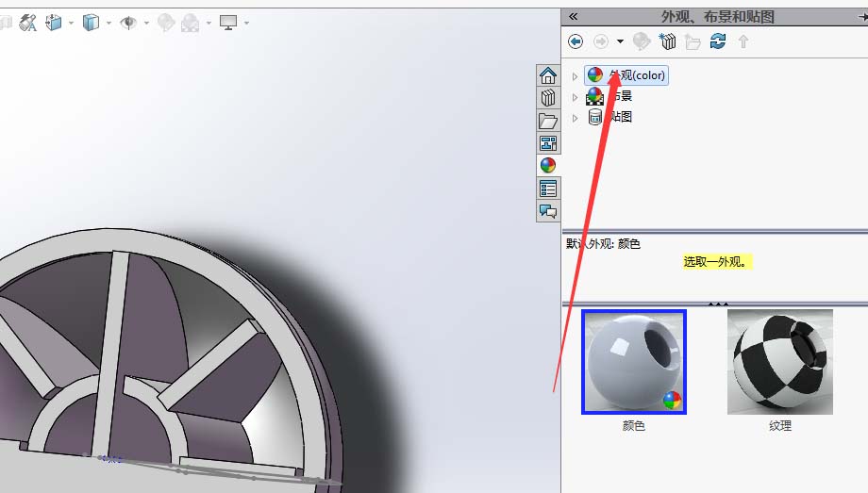Select the 贴图 tree item
The height and width of the screenshot is (493, 868).
point(609,117)
